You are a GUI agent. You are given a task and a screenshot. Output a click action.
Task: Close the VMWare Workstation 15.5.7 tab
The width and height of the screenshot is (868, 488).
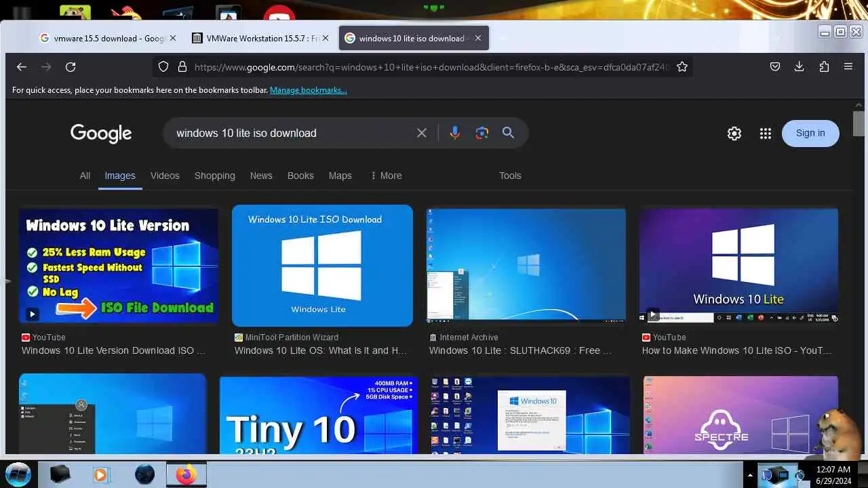(325, 38)
